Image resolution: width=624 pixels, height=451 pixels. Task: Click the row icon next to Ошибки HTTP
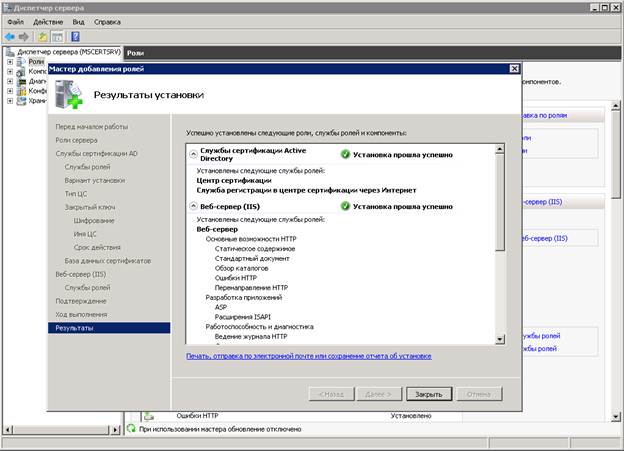tap(149, 416)
